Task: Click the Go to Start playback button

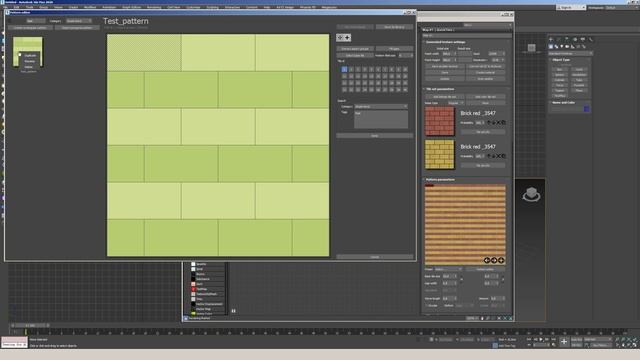Action: (529, 339)
